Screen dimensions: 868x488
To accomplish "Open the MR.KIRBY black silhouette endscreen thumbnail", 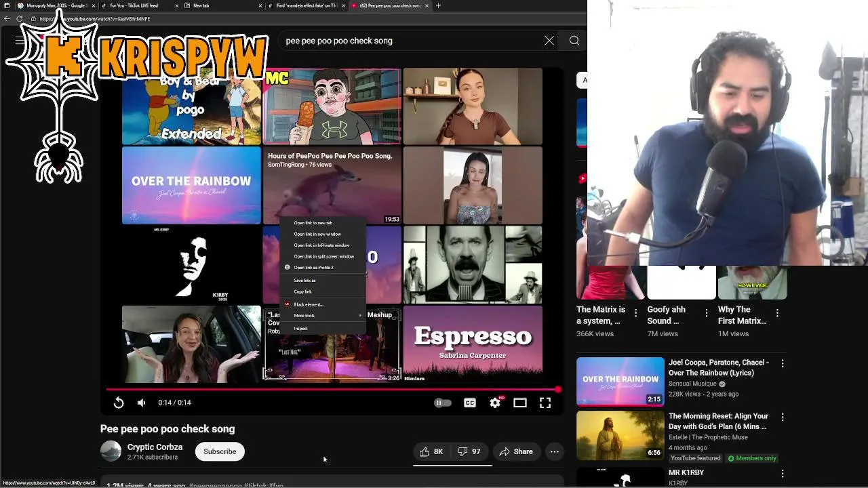I will [x=191, y=264].
